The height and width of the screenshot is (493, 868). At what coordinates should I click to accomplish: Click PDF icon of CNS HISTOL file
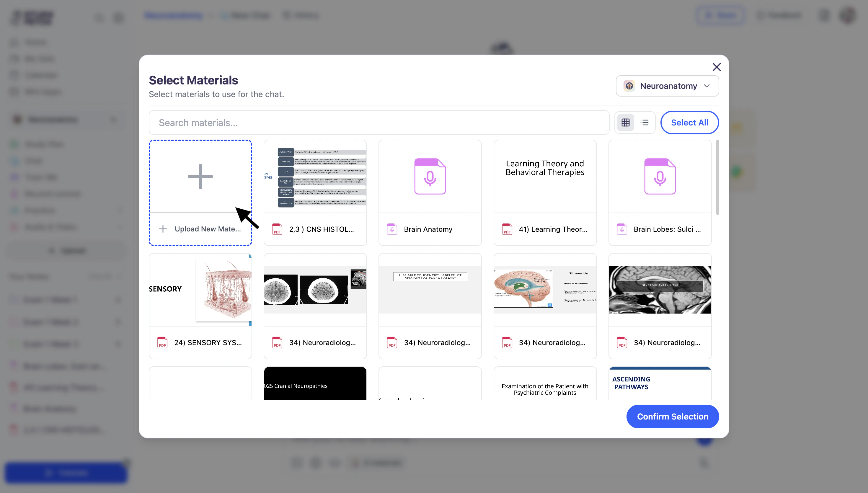coord(277,229)
